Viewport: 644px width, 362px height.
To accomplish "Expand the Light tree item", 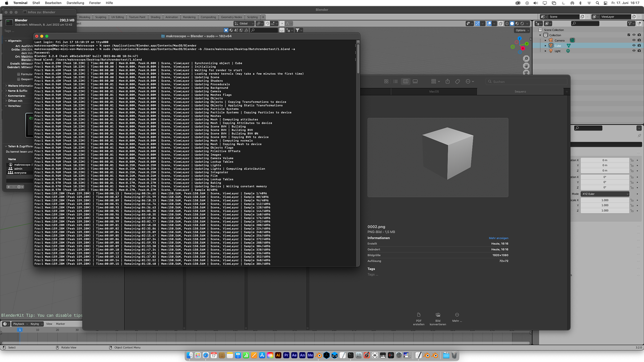I will 545,51.
